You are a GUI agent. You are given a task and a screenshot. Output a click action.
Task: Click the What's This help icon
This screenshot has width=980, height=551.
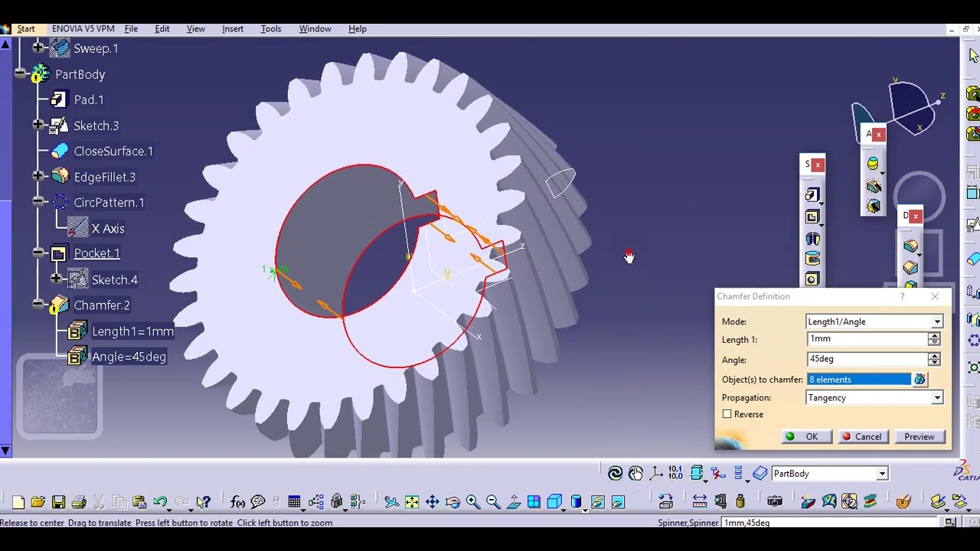pyautogui.click(x=203, y=502)
